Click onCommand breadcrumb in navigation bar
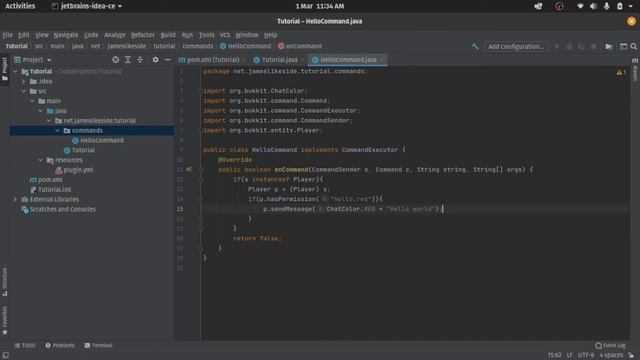 [x=300, y=47]
